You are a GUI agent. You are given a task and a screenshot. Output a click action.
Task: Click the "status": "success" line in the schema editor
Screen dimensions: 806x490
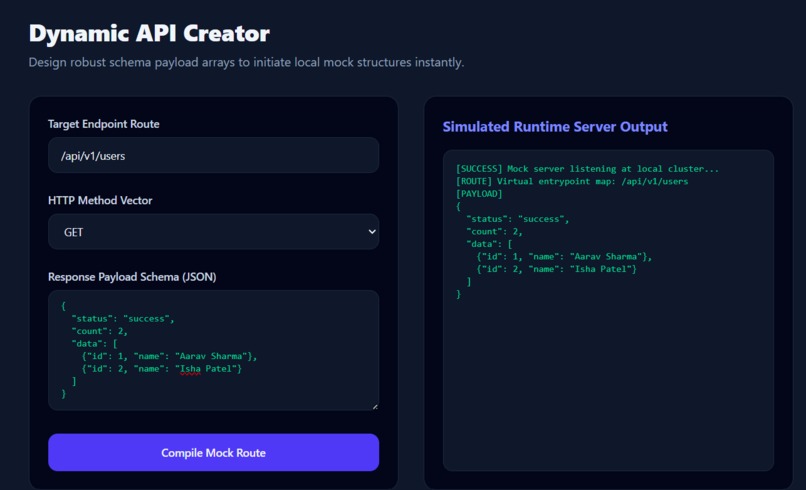tap(123, 319)
